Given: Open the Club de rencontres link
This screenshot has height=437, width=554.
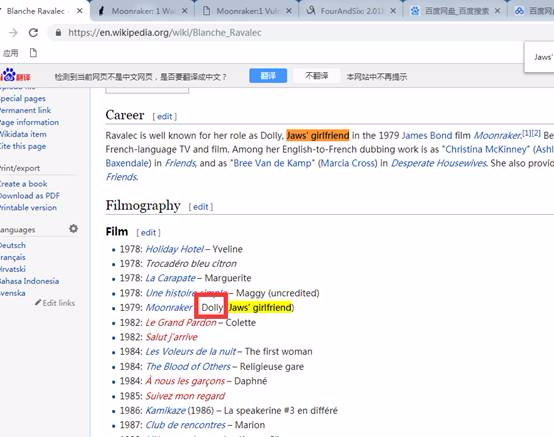Looking at the screenshot, I should point(185,425).
